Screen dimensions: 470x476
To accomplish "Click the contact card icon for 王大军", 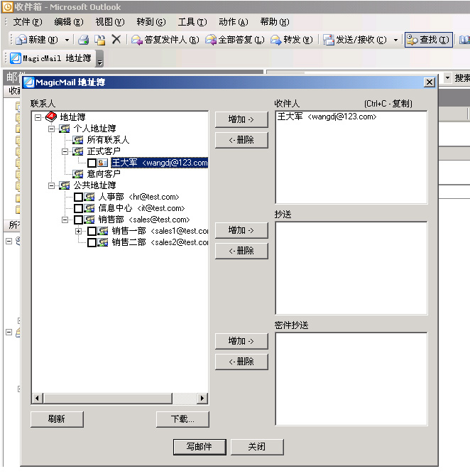I will tap(102, 163).
